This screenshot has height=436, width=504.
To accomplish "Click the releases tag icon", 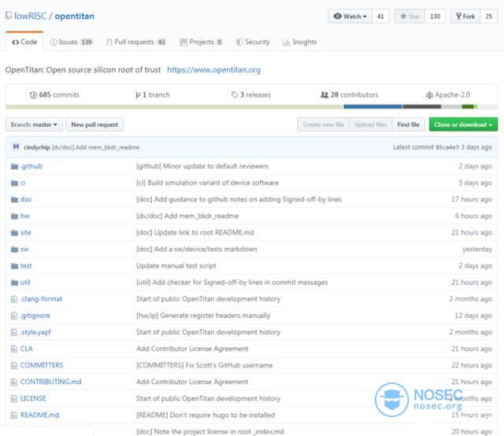I will tap(235, 94).
